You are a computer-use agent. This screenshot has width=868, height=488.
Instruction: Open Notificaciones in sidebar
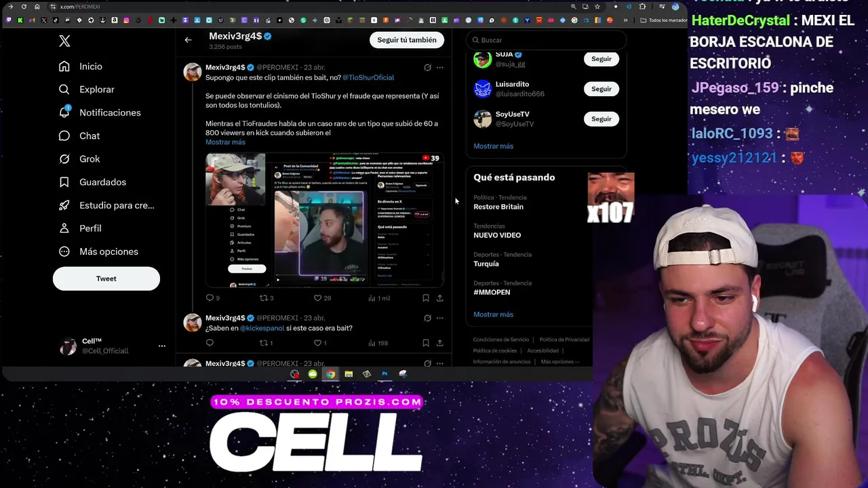(x=100, y=113)
